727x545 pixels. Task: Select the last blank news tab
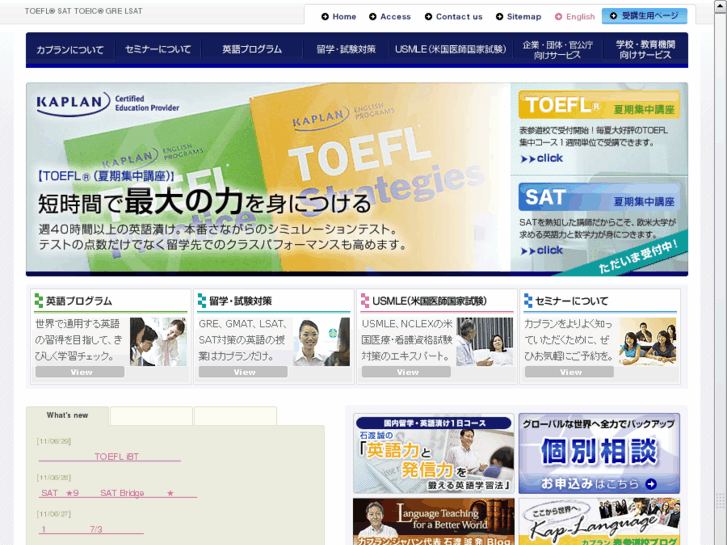click(236, 416)
